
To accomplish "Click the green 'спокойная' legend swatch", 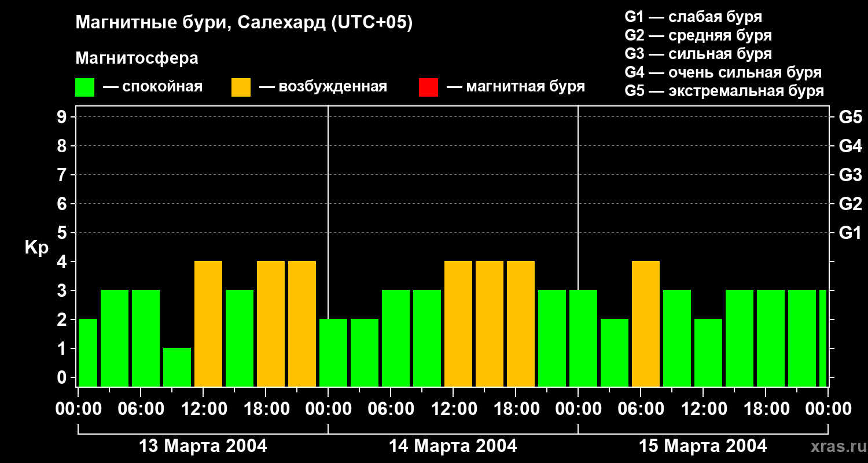I will pyautogui.click(x=84, y=87).
